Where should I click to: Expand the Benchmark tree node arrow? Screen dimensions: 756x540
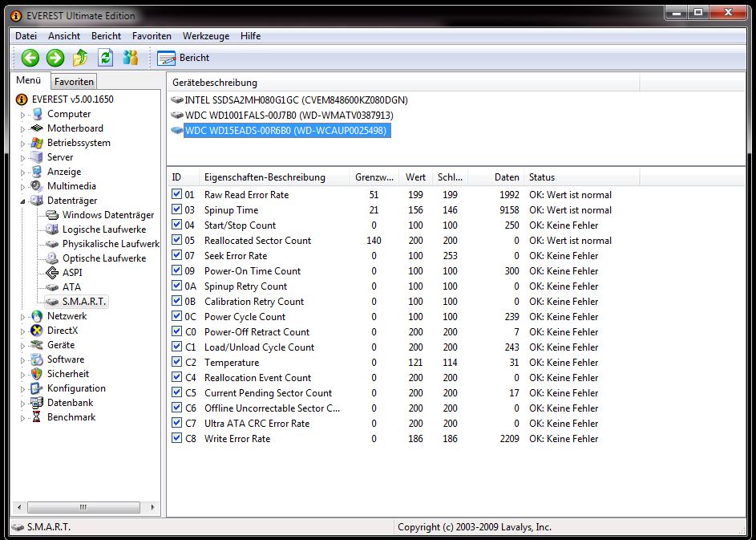22,418
